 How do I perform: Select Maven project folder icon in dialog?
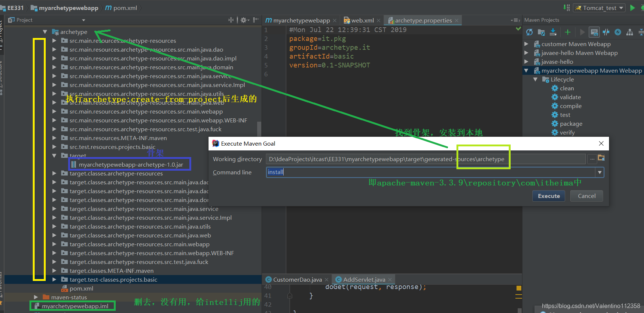(x=601, y=158)
